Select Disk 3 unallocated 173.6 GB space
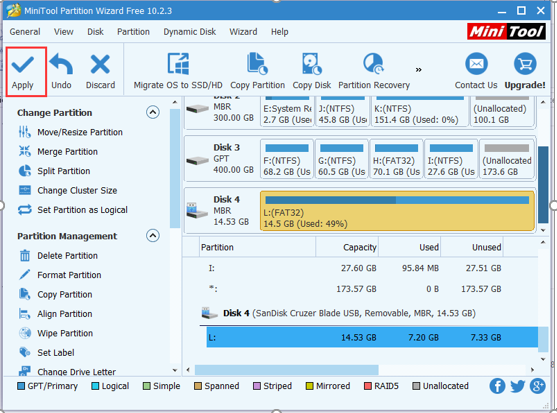Screen dimensions: 557x413 point(507,159)
